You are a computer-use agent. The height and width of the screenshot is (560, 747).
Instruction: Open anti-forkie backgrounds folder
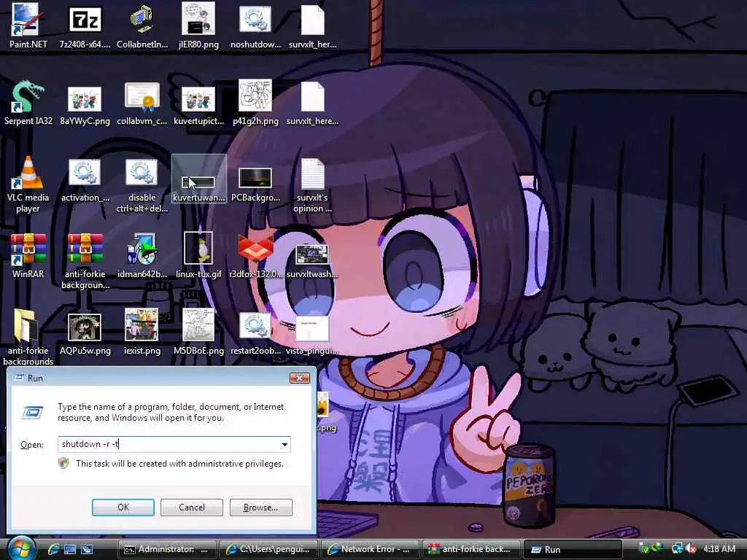coord(28,337)
